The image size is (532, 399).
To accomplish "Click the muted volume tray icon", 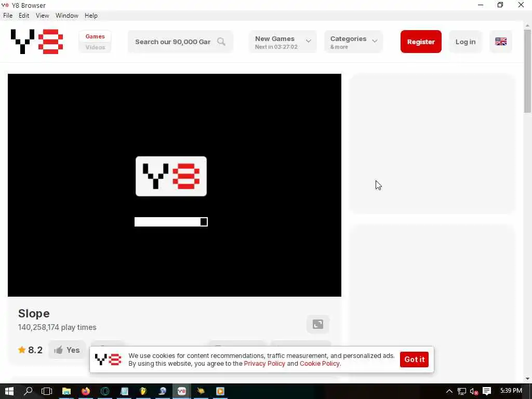I will [x=474, y=391].
